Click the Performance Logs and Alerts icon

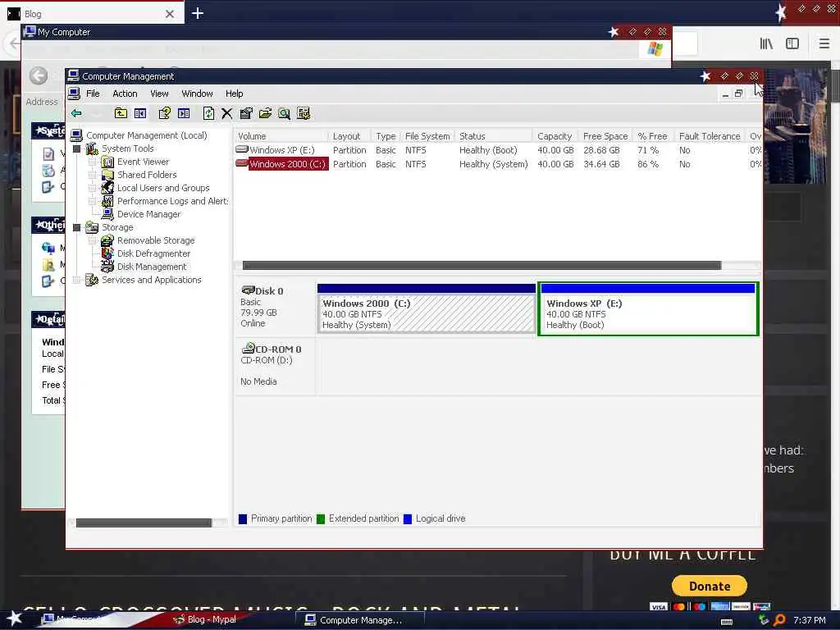coord(107,201)
